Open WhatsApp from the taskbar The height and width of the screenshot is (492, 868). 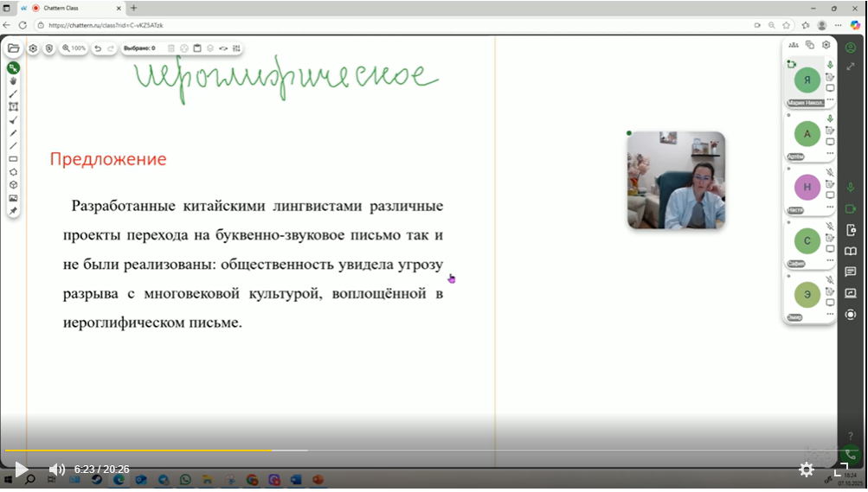tap(185, 480)
